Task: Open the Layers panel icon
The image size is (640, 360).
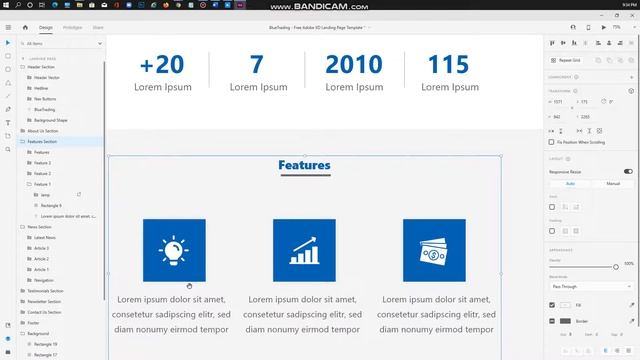Action: 8,339
